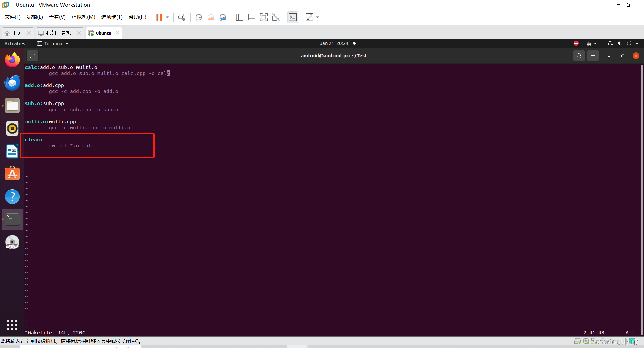Open the 虚拟机(M) menu
644x348 pixels.
click(x=84, y=17)
